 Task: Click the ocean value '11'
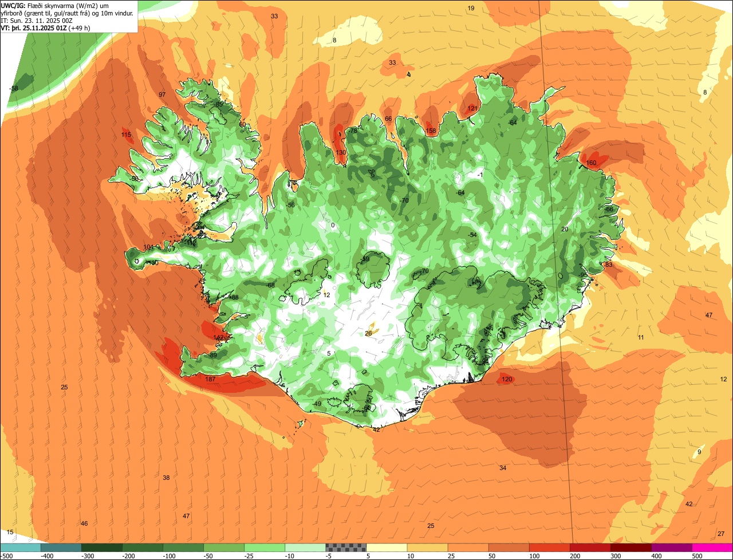[x=641, y=338]
